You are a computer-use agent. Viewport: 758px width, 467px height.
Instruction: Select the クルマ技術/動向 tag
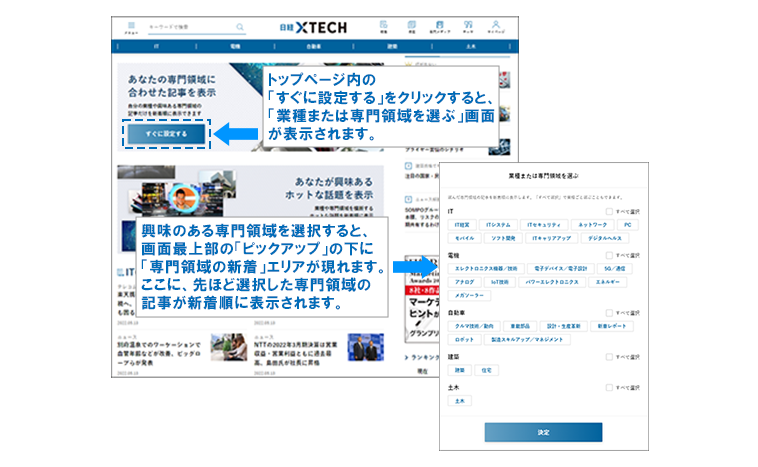474,326
